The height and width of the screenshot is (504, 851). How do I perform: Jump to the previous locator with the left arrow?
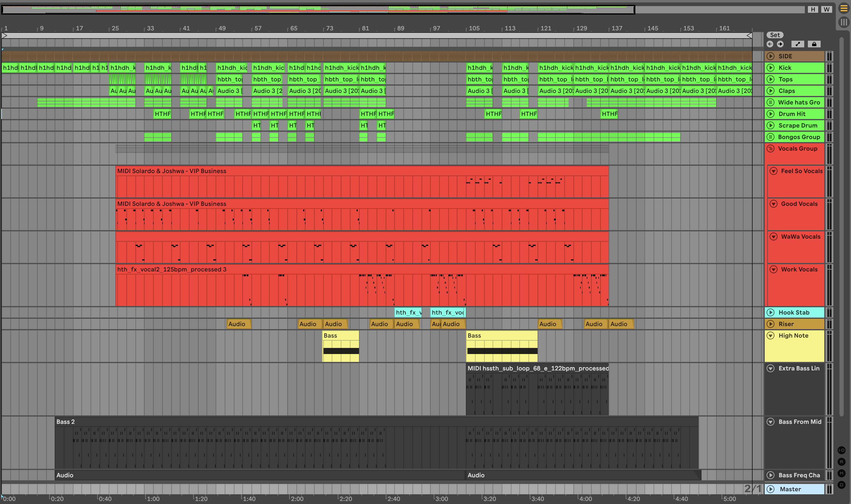pyautogui.click(x=770, y=44)
